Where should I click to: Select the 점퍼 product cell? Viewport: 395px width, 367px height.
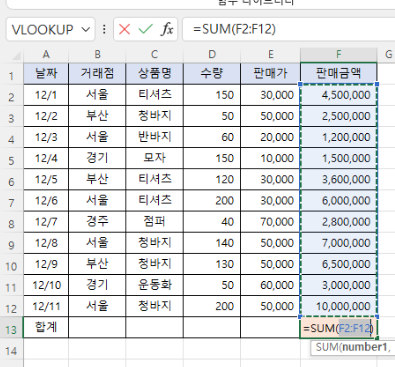click(154, 222)
